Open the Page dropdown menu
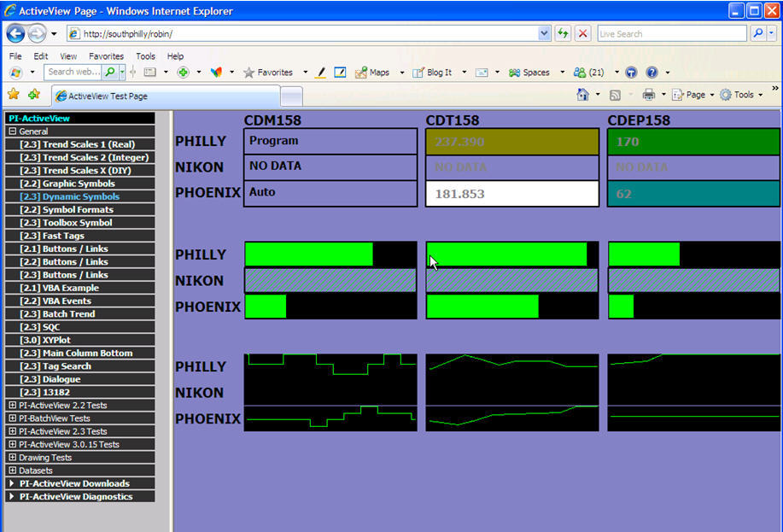 692,95
